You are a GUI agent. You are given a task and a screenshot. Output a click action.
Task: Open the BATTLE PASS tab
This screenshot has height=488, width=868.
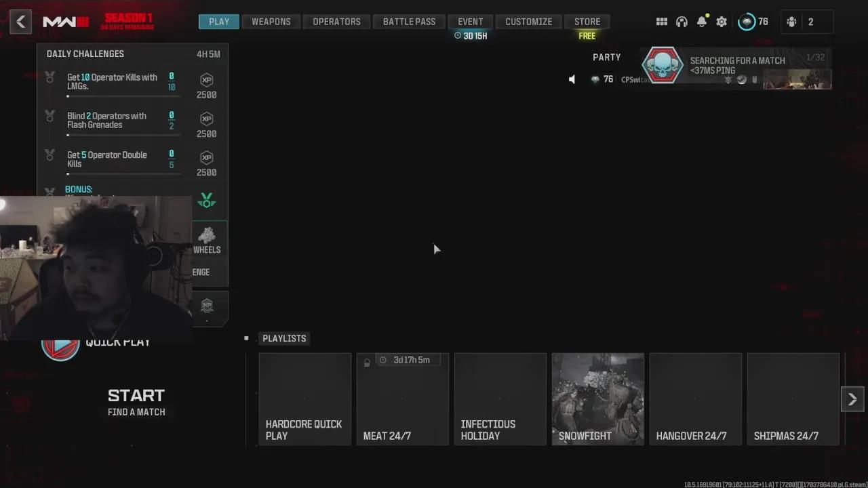409,22
